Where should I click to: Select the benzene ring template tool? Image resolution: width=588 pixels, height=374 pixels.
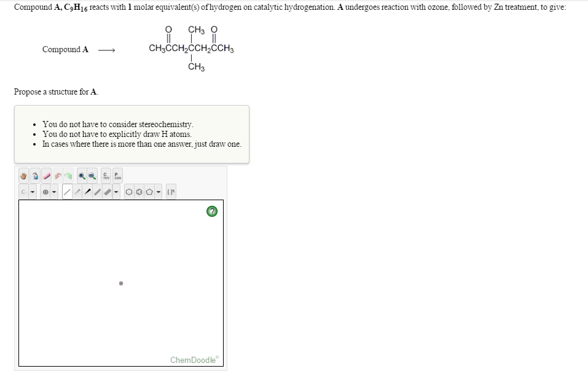(x=138, y=191)
